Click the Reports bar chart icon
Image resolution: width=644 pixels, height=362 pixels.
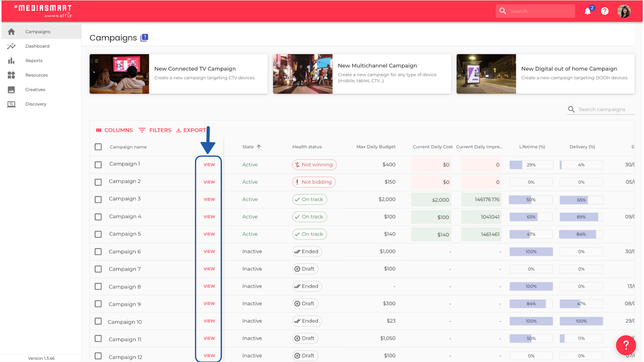tap(11, 61)
